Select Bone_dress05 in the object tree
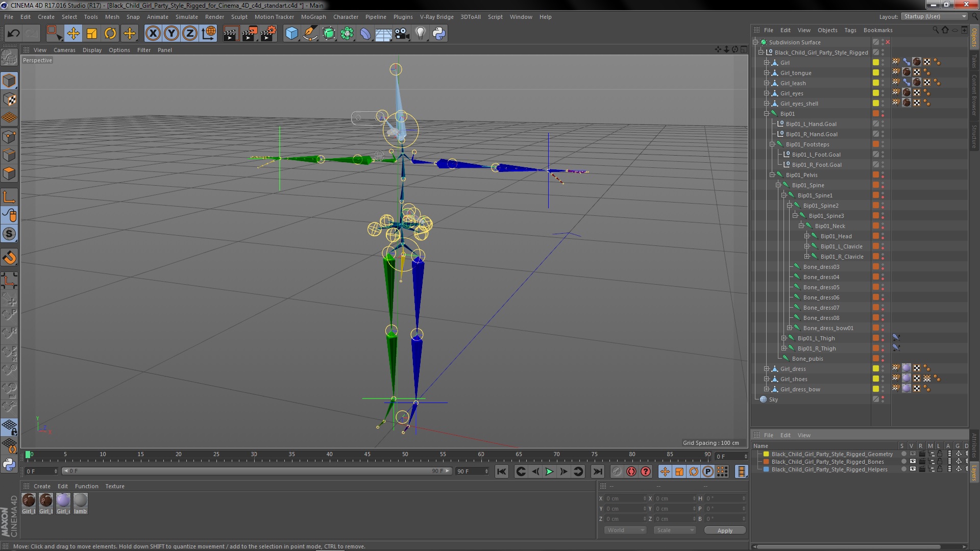The image size is (980, 551). tap(821, 287)
